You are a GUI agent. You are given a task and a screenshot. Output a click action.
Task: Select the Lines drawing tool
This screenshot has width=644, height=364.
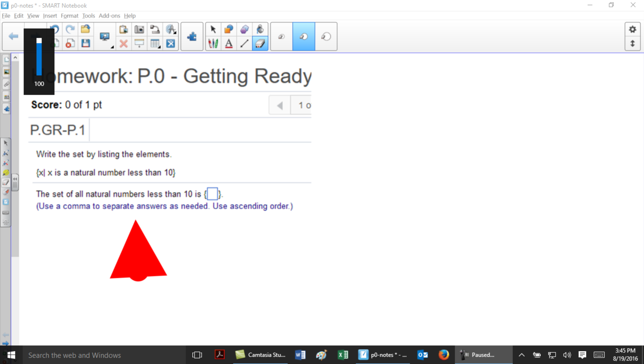tap(244, 44)
